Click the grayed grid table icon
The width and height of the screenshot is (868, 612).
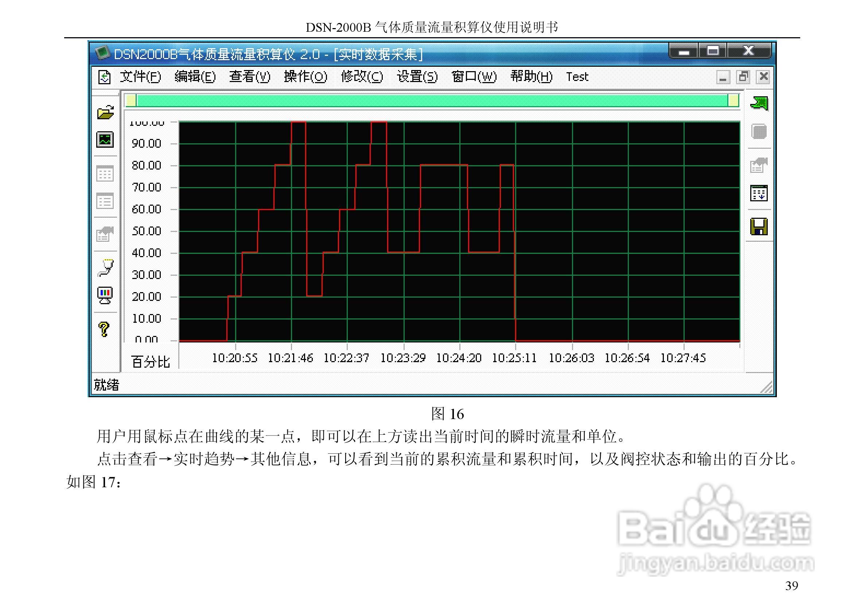click(x=105, y=174)
